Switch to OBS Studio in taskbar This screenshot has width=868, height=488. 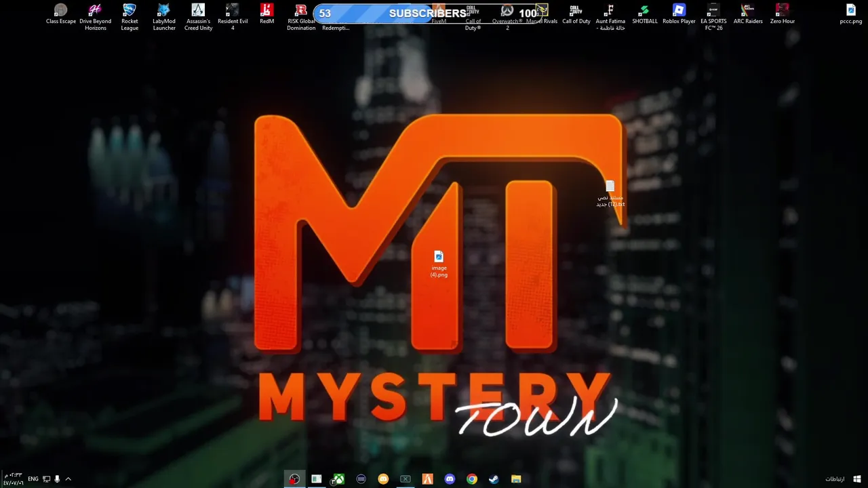click(294, 479)
